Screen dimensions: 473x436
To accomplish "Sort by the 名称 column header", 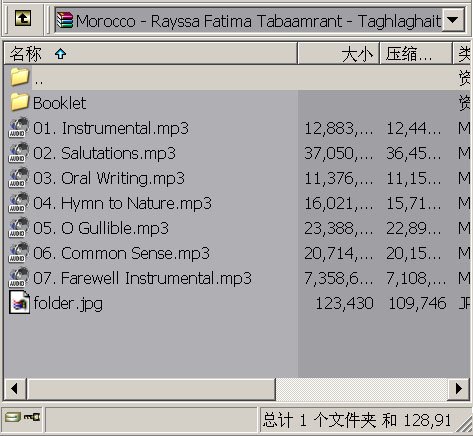I will pyautogui.click(x=150, y=53).
